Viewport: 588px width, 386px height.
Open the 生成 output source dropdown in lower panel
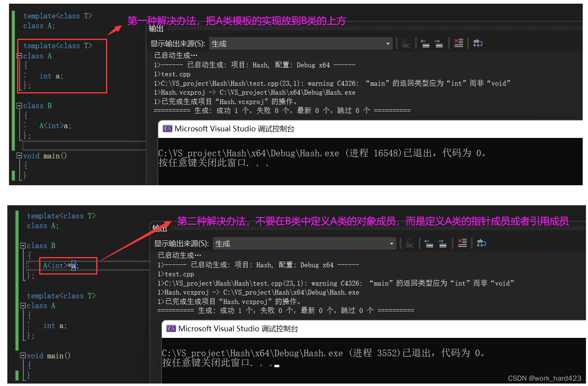point(305,244)
